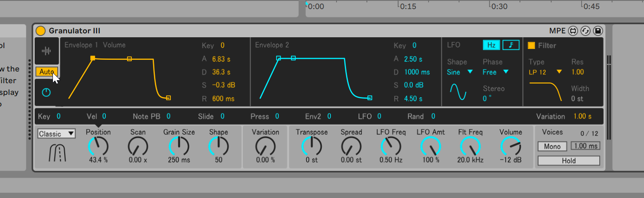
Task: Select the filled Envelope 1 attack breakpoint
Action: (x=93, y=58)
